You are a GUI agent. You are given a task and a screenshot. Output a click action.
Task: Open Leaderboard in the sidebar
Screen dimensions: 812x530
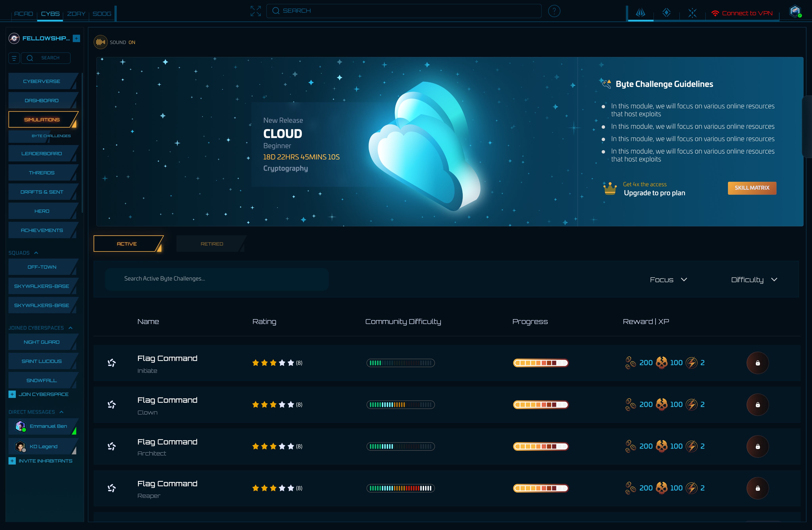point(42,154)
